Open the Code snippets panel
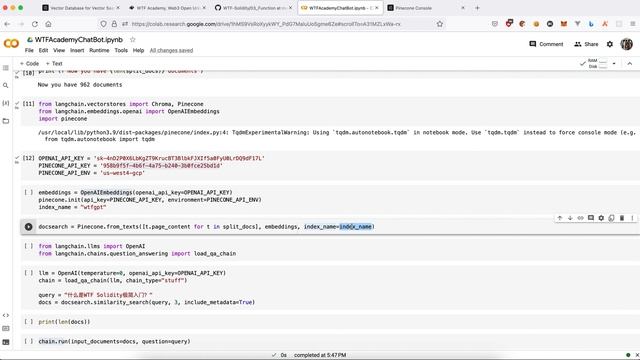Image resolution: width=640 pixels, height=360 pixels. pyautogui.click(x=6, y=315)
